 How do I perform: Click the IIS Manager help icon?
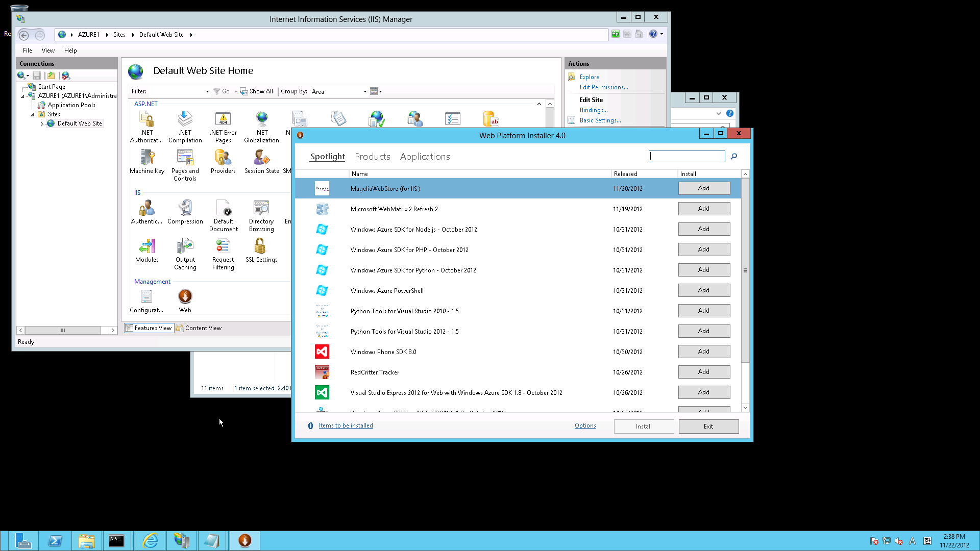pos(653,34)
